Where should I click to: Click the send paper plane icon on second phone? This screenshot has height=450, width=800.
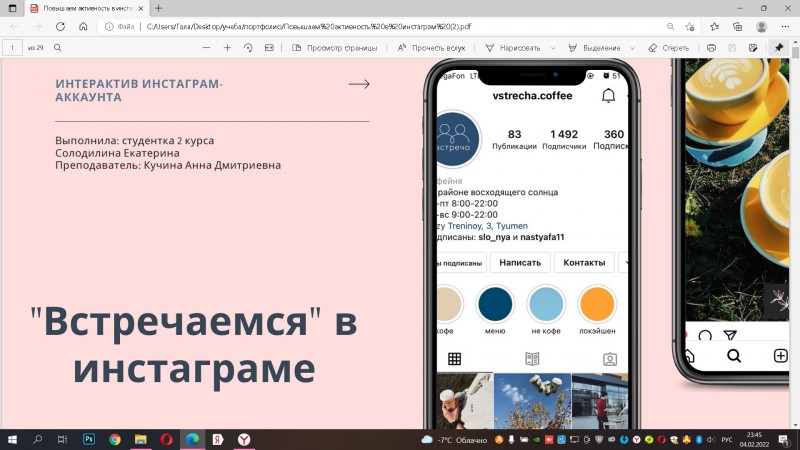pos(730,335)
